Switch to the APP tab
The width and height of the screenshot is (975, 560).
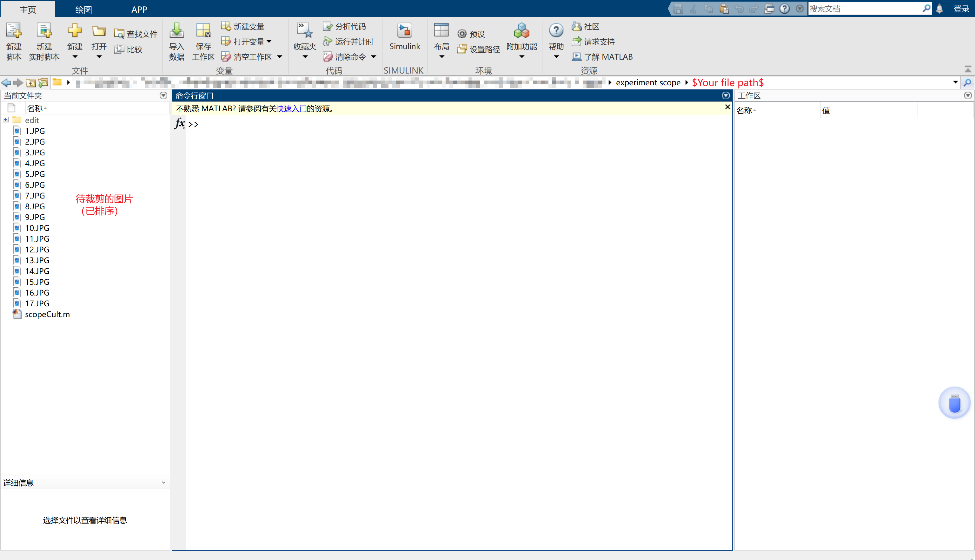coord(139,9)
